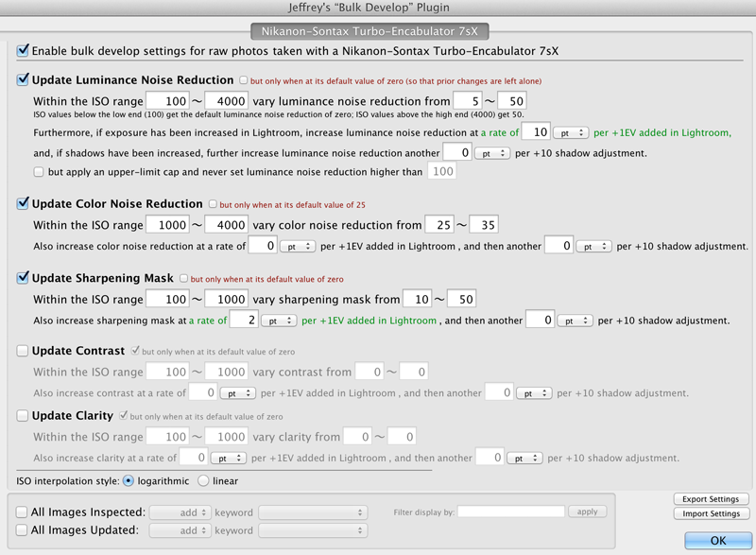Check color noise only at default 25
Image resolution: width=756 pixels, height=555 pixels.
tap(213, 204)
